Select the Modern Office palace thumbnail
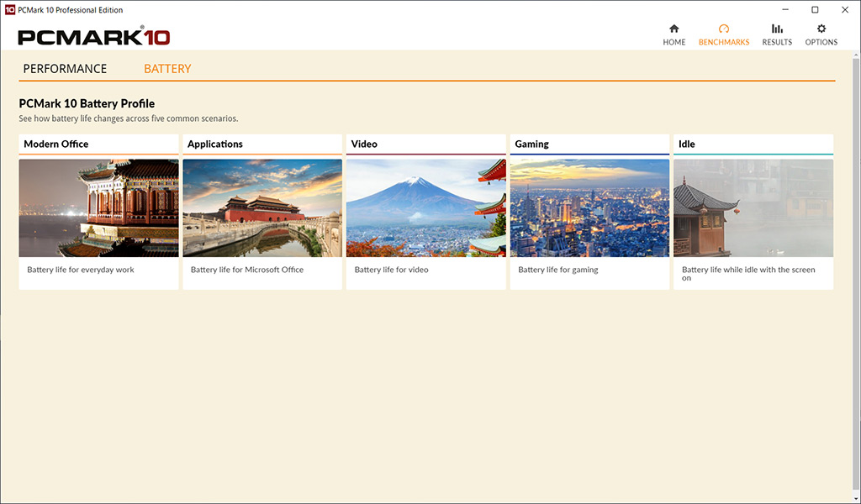Screen dimensions: 861x504 coord(99,207)
